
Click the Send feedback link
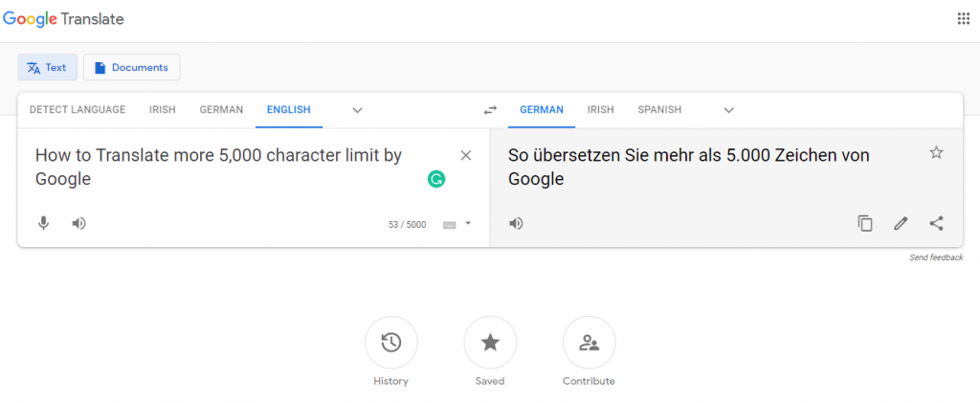tap(936, 257)
